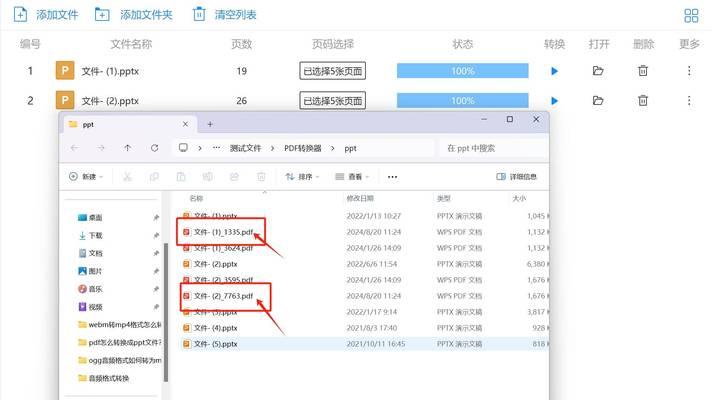Unpin Desktop (桌面) pin icon
The width and height of the screenshot is (713, 400).
[156, 218]
